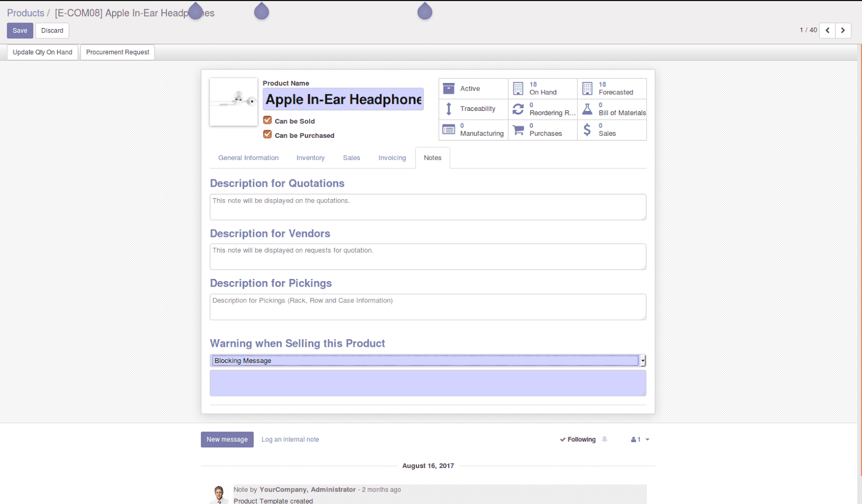Click Active stat button label

tap(470, 89)
